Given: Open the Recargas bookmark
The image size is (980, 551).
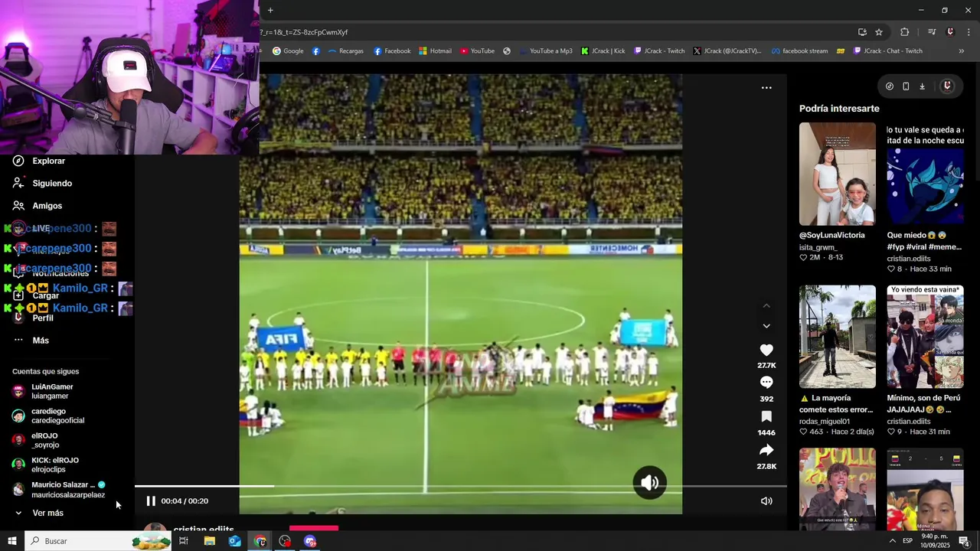Looking at the screenshot, I should pos(345,51).
